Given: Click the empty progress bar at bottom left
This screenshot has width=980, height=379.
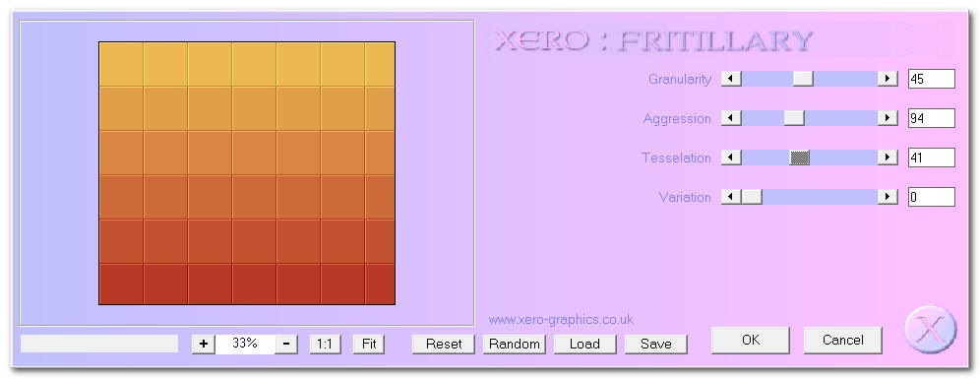Looking at the screenshot, I should pyautogui.click(x=99, y=344).
